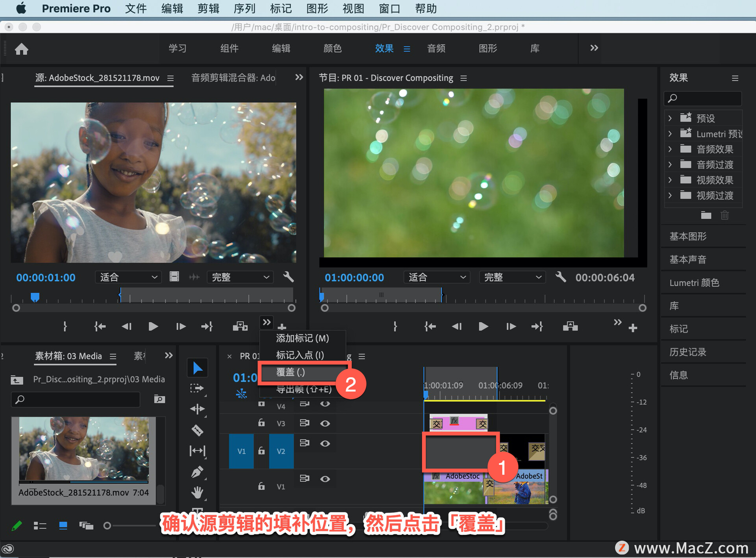Expand Lumetri 预设 folder
This screenshot has height=558, width=756.
tap(670, 134)
